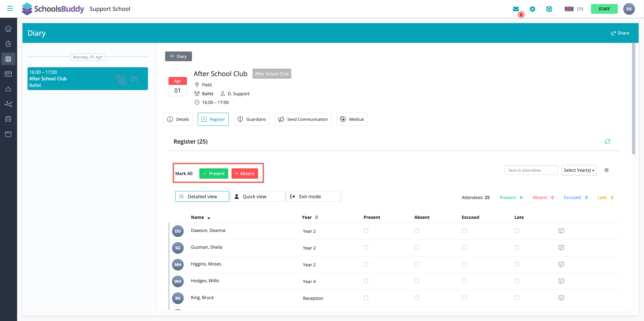This screenshot has width=644, height=321.
Task: Open the window panel sidebar icon
Action: [8, 134]
